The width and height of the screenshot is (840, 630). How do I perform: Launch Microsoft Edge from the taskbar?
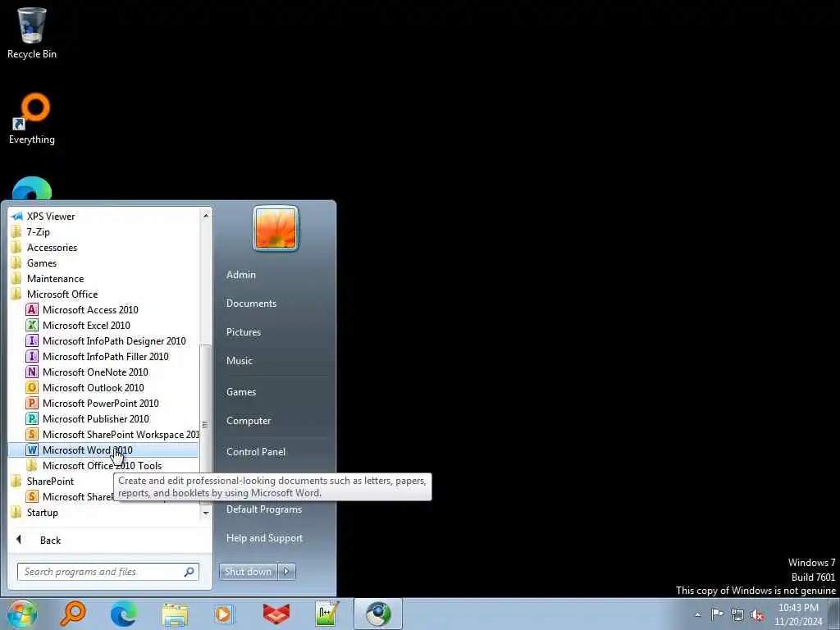coord(123,614)
